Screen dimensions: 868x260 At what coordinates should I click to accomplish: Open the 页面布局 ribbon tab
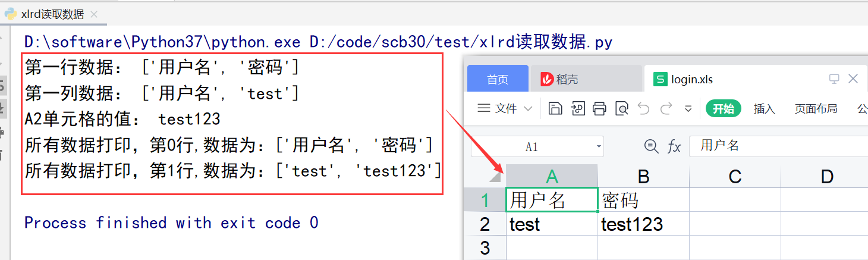pyautogui.click(x=816, y=109)
